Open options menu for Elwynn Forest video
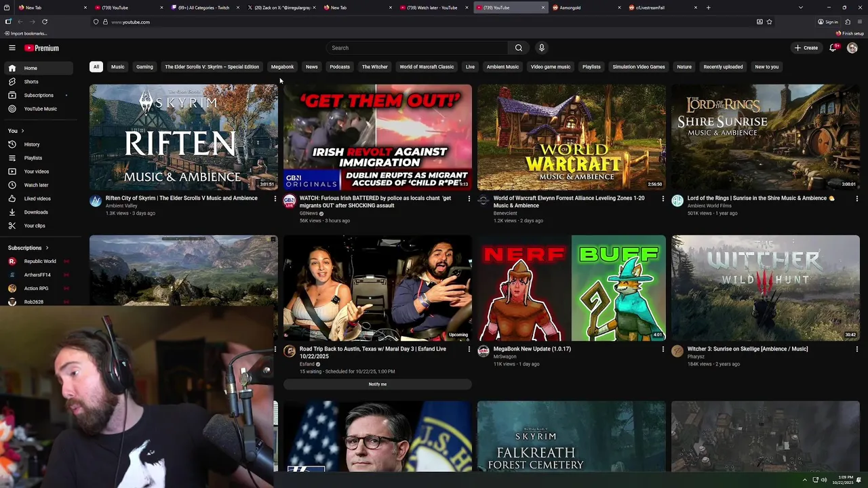868x488 pixels. pyautogui.click(x=663, y=199)
